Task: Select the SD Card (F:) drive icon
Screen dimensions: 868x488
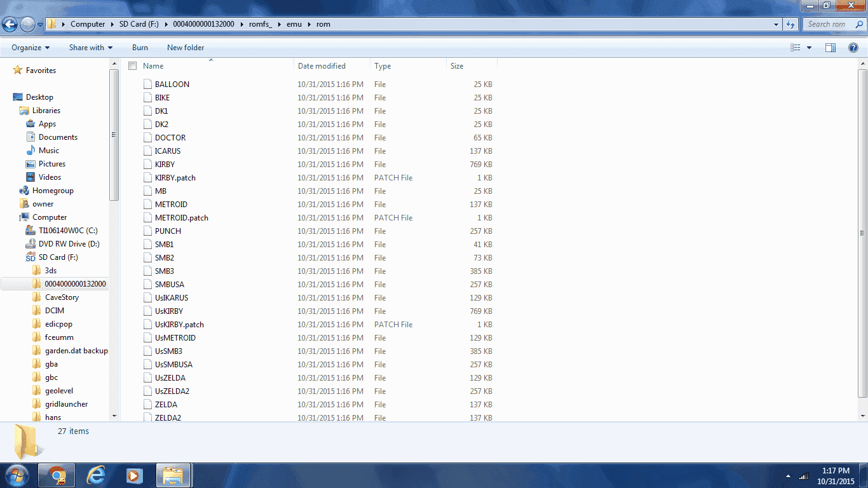Action: pos(31,257)
